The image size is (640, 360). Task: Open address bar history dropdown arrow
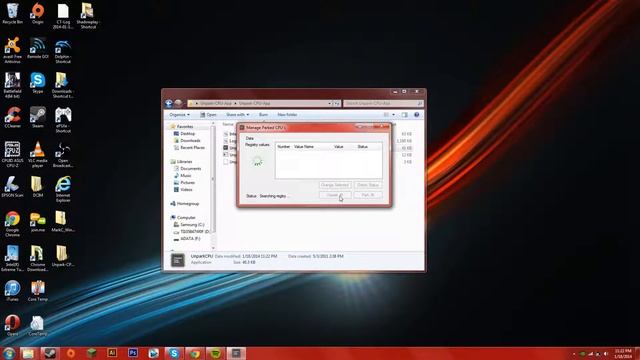[329, 104]
